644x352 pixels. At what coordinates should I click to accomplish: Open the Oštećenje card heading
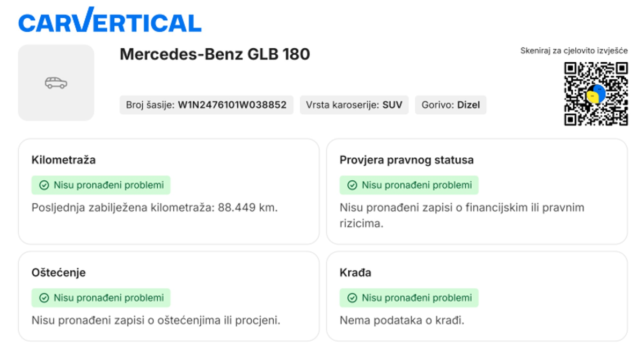click(58, 273)
